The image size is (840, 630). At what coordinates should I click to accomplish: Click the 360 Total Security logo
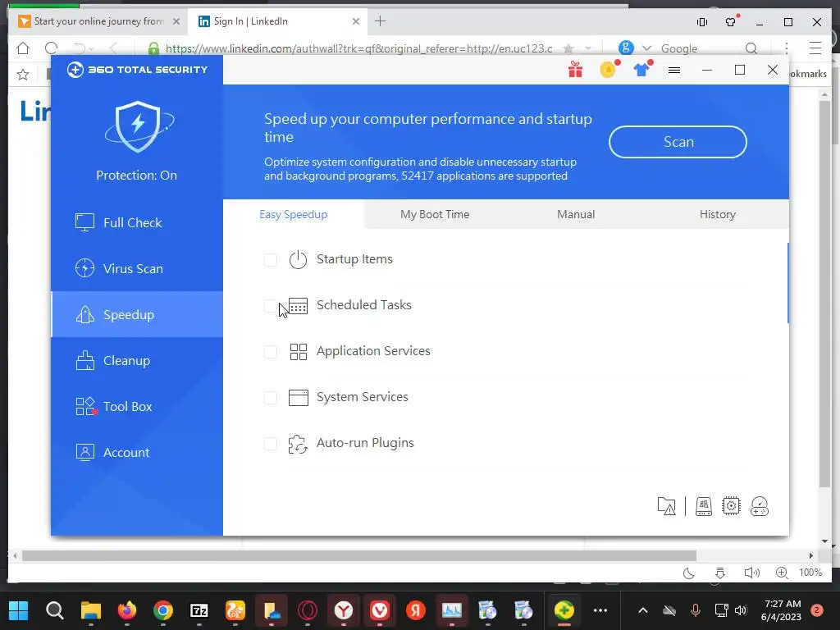[137, 70]
